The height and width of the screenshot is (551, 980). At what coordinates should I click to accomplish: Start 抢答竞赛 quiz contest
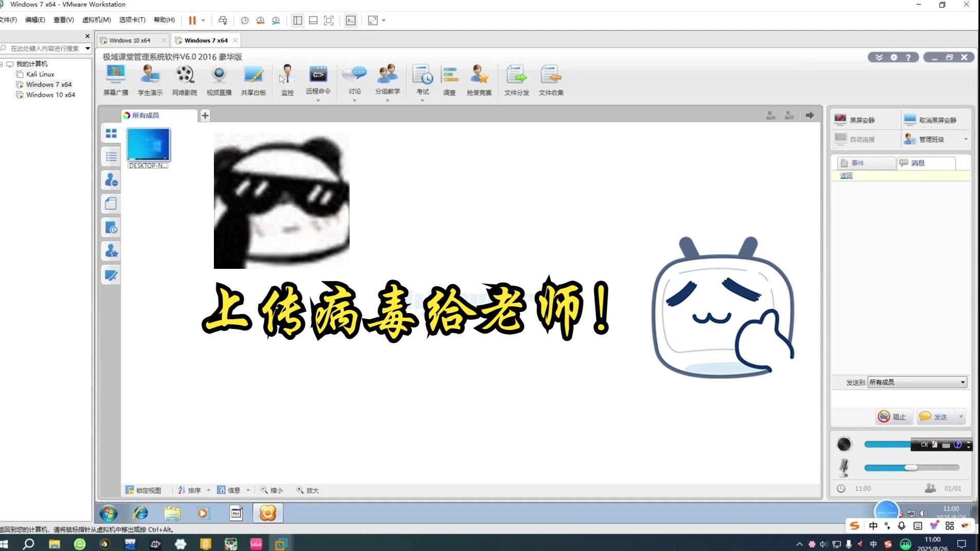tap(479, 81)
